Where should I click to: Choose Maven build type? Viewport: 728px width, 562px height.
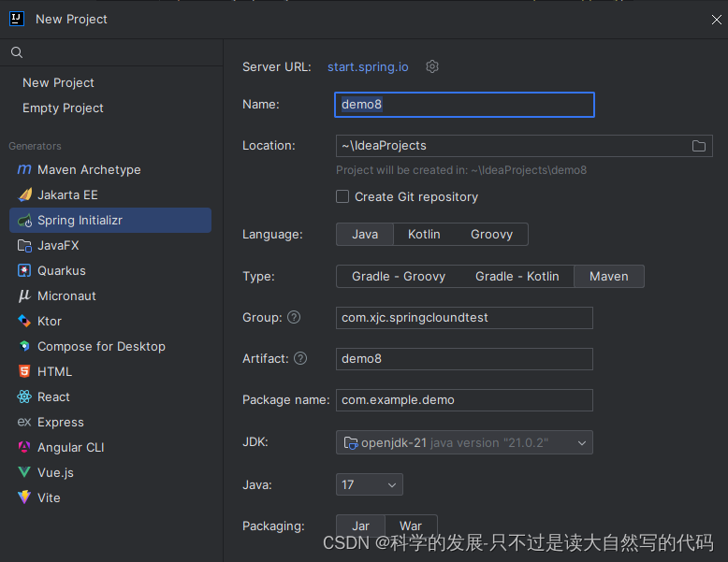(608, 277)
